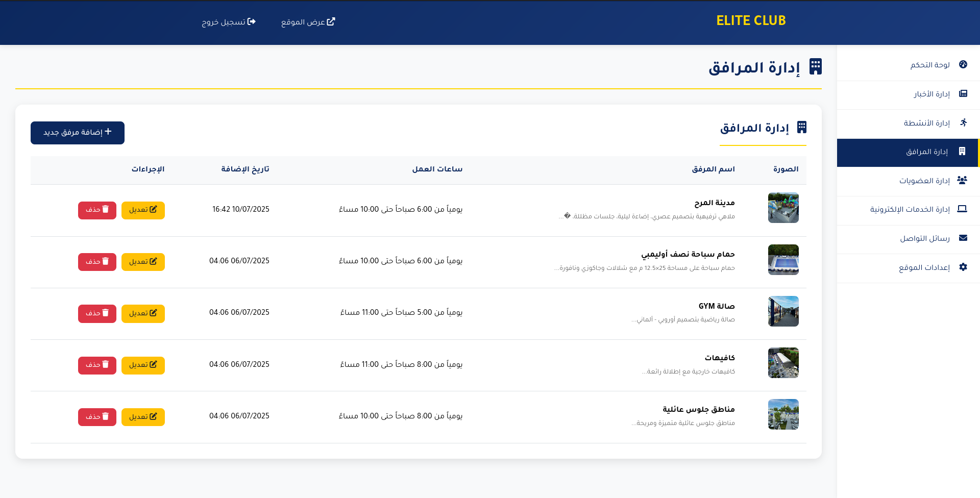The height and width of the screenshot is (498, 980).
Task: Click the laptop icon for electronic services
Action: coord(962,209)
